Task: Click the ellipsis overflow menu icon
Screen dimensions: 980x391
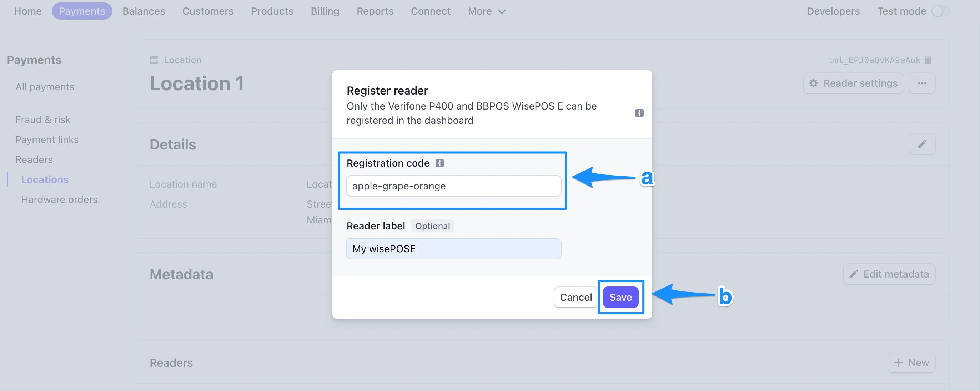Action: point(922,83)
